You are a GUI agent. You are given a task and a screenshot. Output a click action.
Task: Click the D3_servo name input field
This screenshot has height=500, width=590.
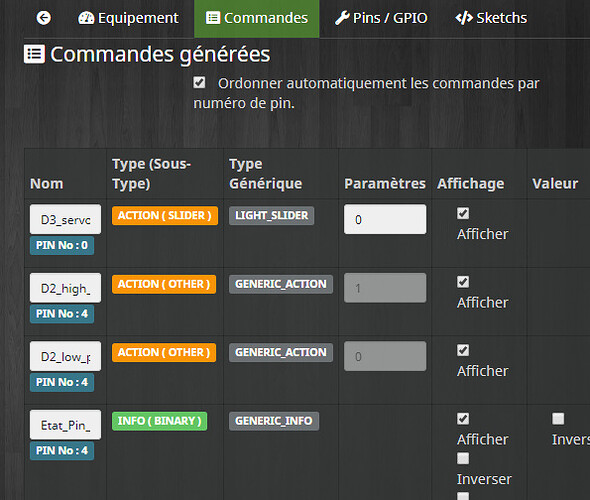[x=65, y=219]
